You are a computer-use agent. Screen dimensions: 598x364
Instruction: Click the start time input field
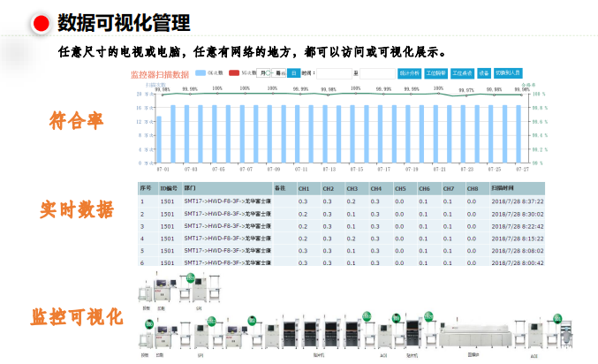click(334, 73)
